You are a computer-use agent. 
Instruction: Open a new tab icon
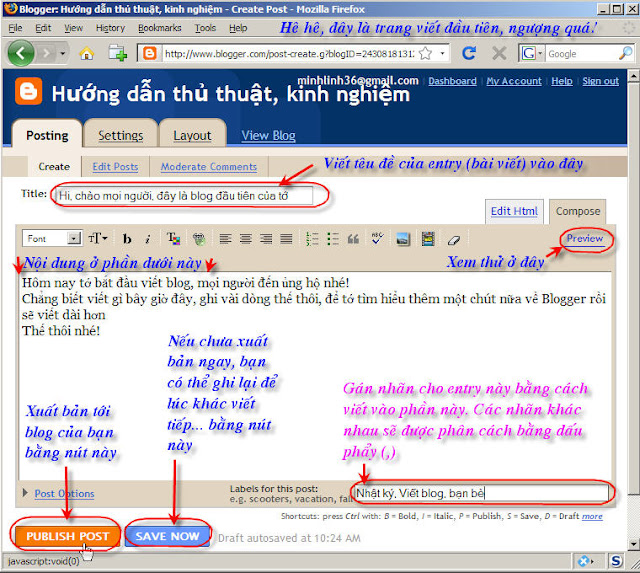[x=118, y=53]
